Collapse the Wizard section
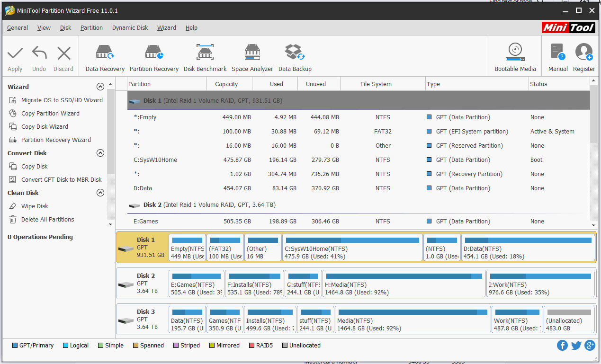 coord(100,87)
